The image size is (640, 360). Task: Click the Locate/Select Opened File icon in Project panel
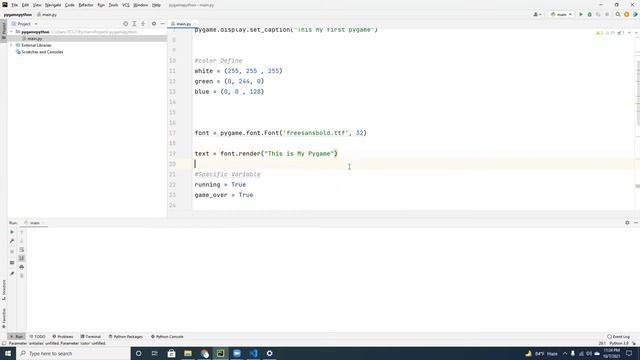126,24
